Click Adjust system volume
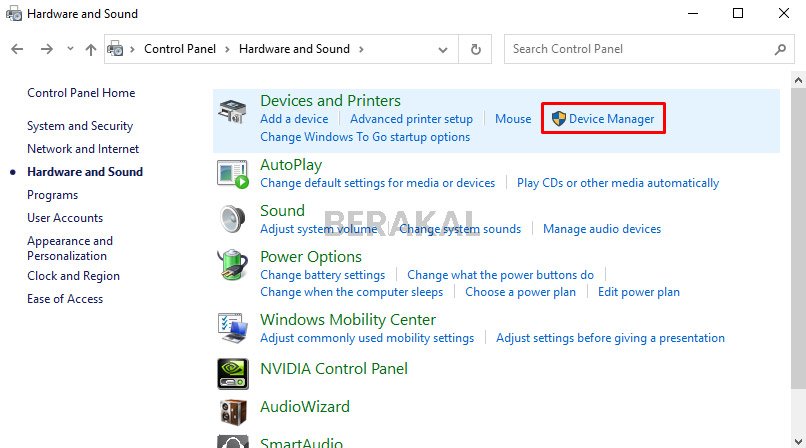Image resolution: width=806 pixels, height=448 pixels. pos(318,229)
